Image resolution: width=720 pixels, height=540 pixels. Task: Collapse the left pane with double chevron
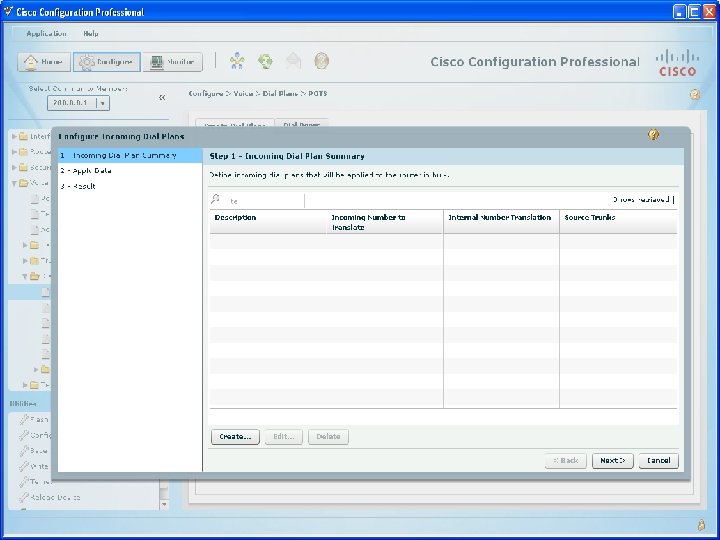(x=162, y=97)
